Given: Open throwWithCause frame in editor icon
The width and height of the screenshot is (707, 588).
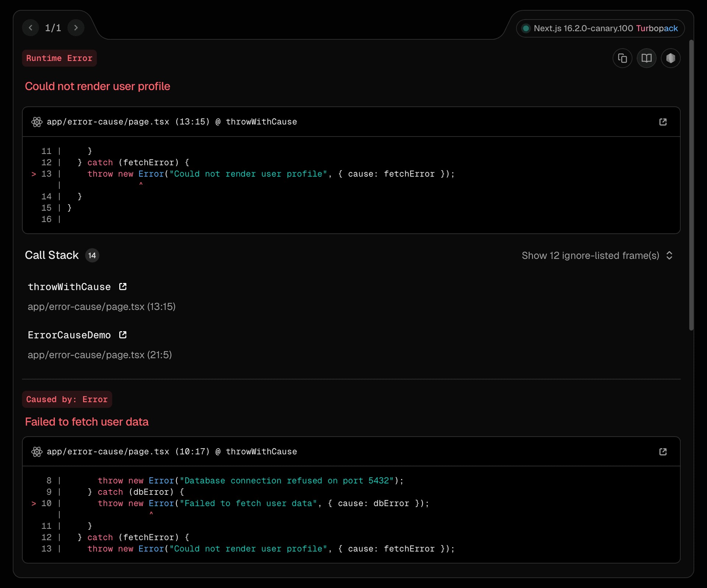Looking at the screenshot, I should click(x=123, y=287).
